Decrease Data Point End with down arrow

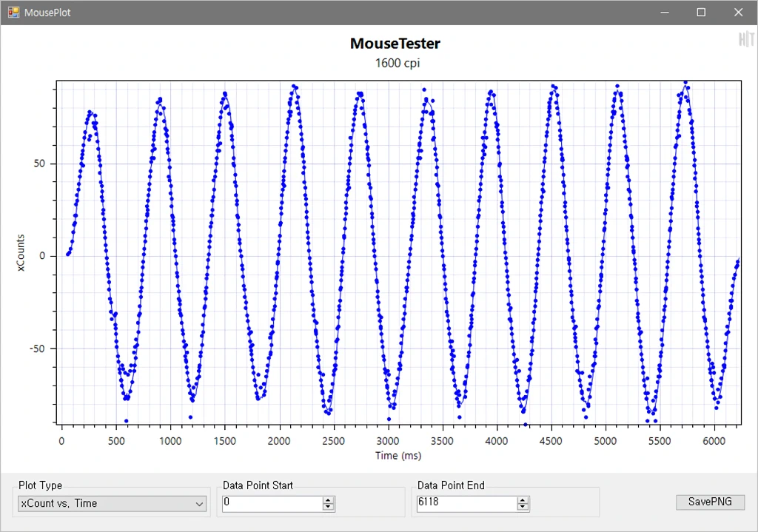tap(523, 507)
